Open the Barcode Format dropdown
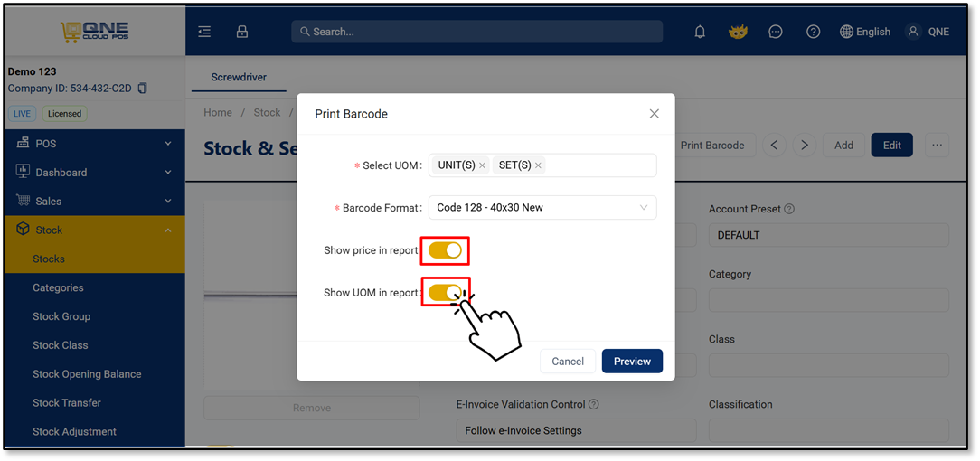980x461 pixels. pos(542,207)
